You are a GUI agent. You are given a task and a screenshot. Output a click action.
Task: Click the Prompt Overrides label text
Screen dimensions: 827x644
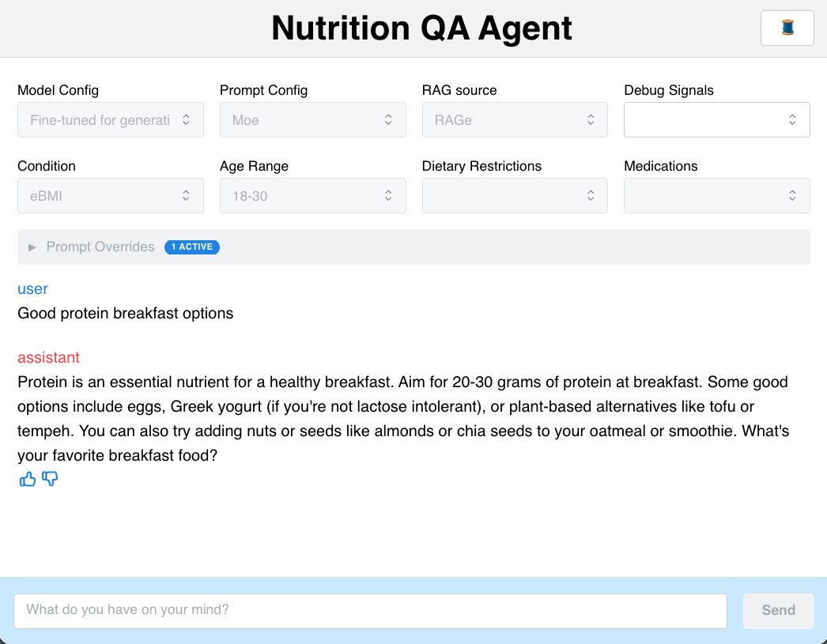click(100, 247)
